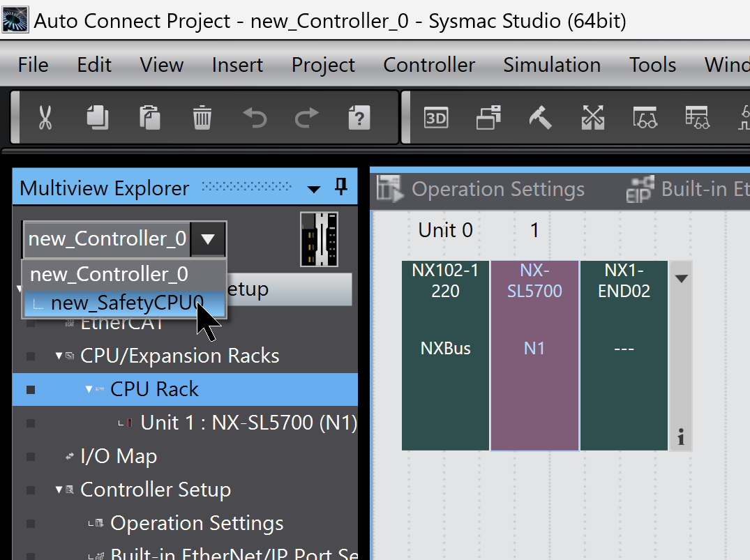Collapse the Controller Setup node

(59, 490)
